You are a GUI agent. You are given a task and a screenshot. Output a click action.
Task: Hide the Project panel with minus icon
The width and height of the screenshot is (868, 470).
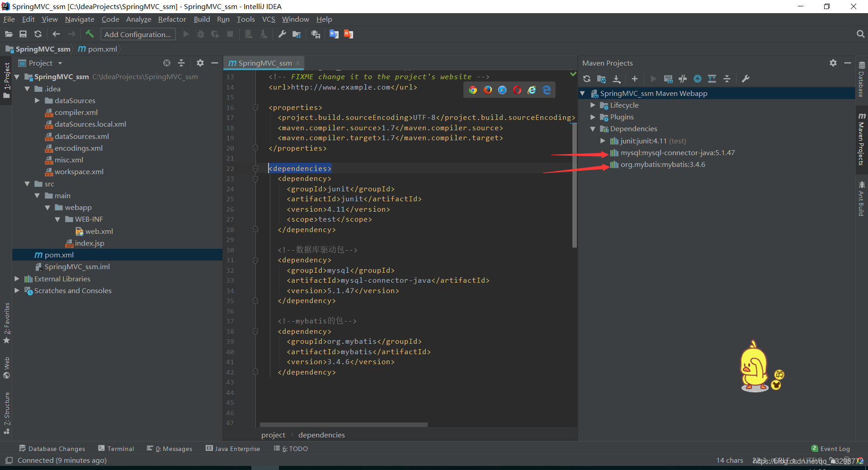215,63
